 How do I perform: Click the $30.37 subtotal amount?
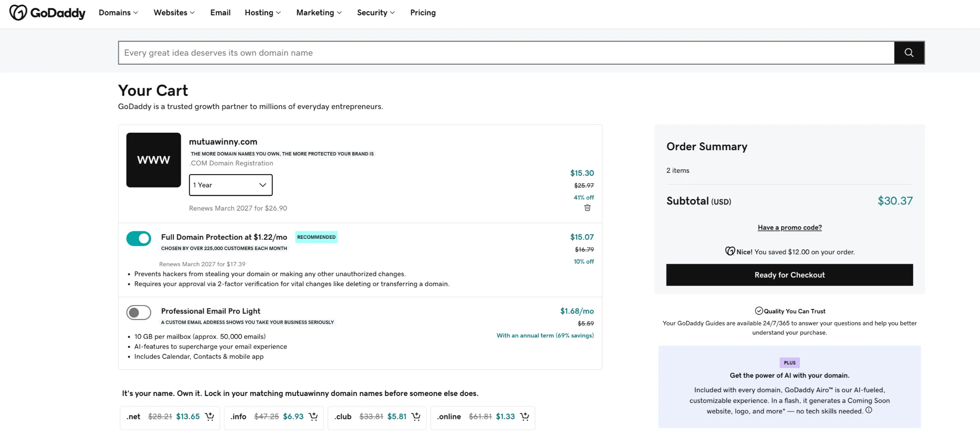(x=895, y=201)
